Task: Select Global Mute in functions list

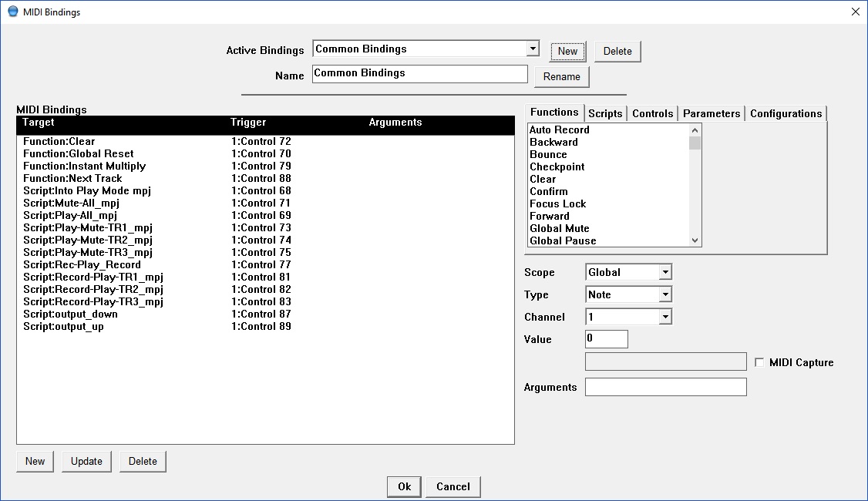Action: click(x=608, y=229)
